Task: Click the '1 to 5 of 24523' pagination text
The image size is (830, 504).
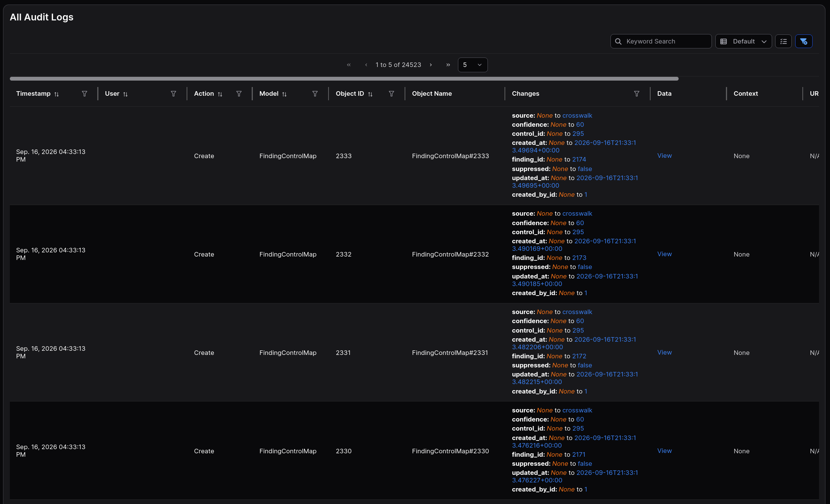Action: tap(398, 65)
